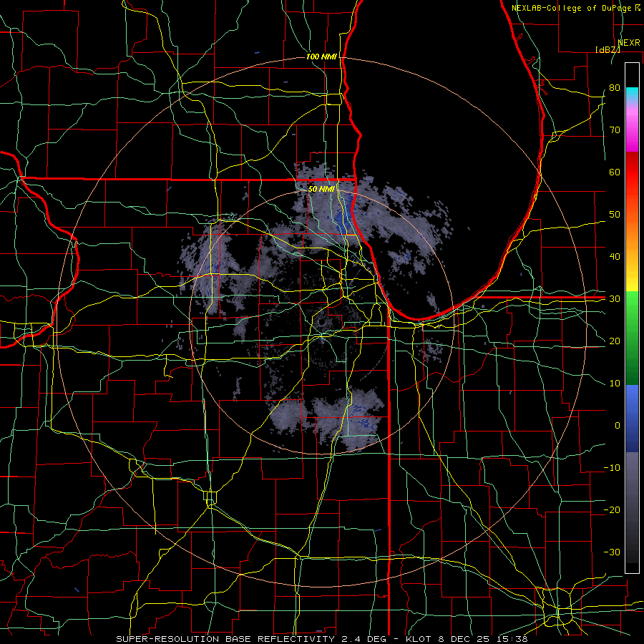
Task: Pick the red band of the color bar
Action: [x=632, y=172]
